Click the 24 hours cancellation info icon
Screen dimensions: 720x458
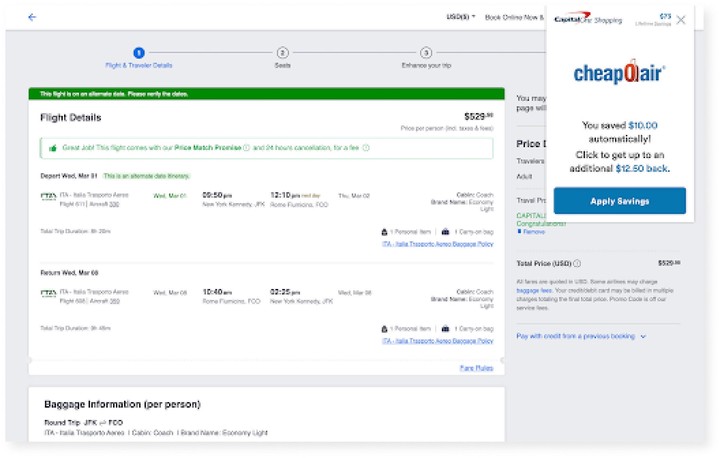(366, 147)
